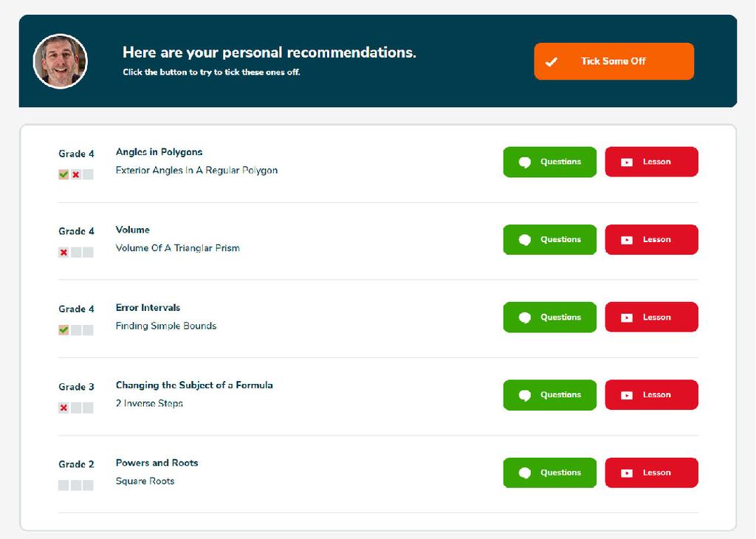The image size is (756, 539).
Task: Click the speech bubble icon in Volume row
Action: [x=525, y=240]
